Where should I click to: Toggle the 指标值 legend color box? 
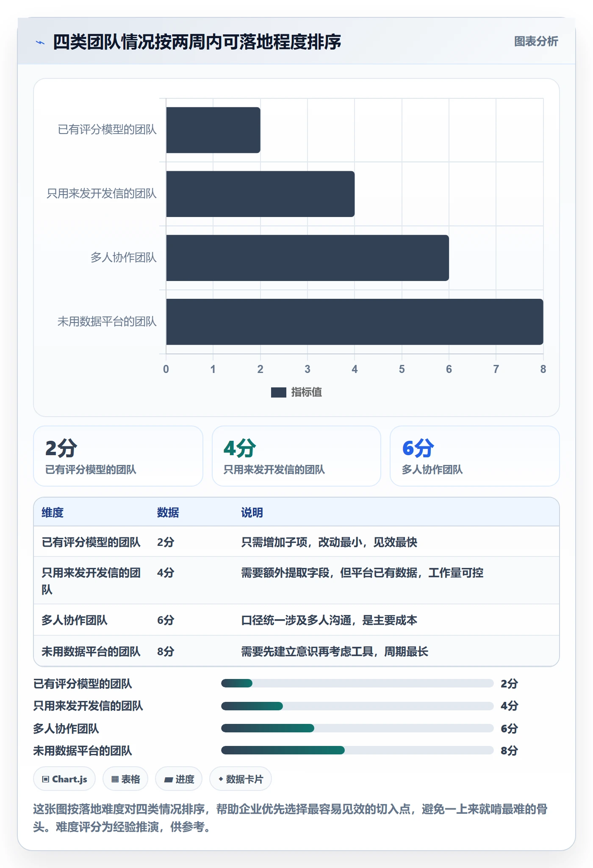point(278,392)
